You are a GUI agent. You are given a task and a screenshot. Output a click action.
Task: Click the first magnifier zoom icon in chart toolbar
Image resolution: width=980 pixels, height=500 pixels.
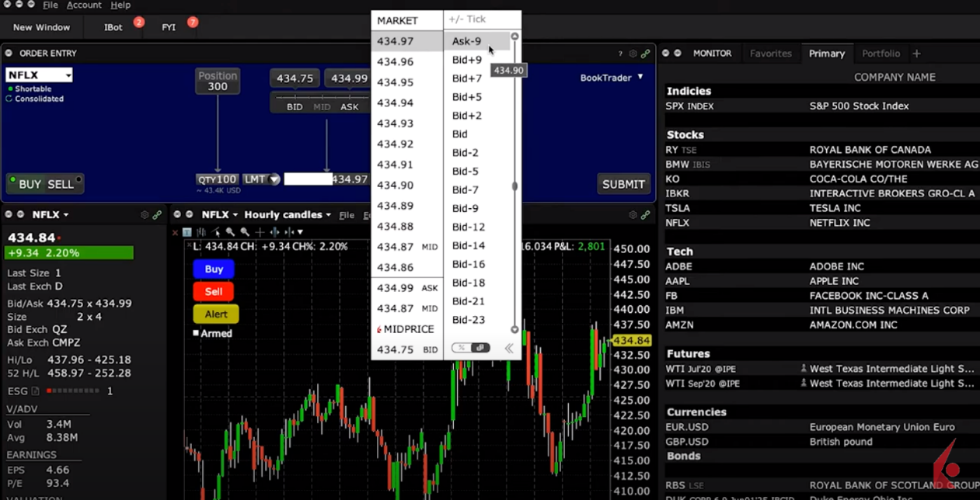pyautogui.click(x=230, y=232)
